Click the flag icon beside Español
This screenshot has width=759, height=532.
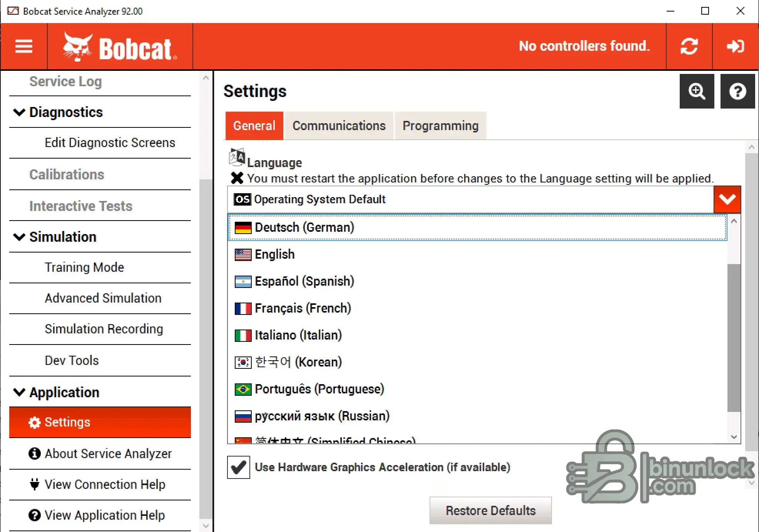(x=243, y=281)
